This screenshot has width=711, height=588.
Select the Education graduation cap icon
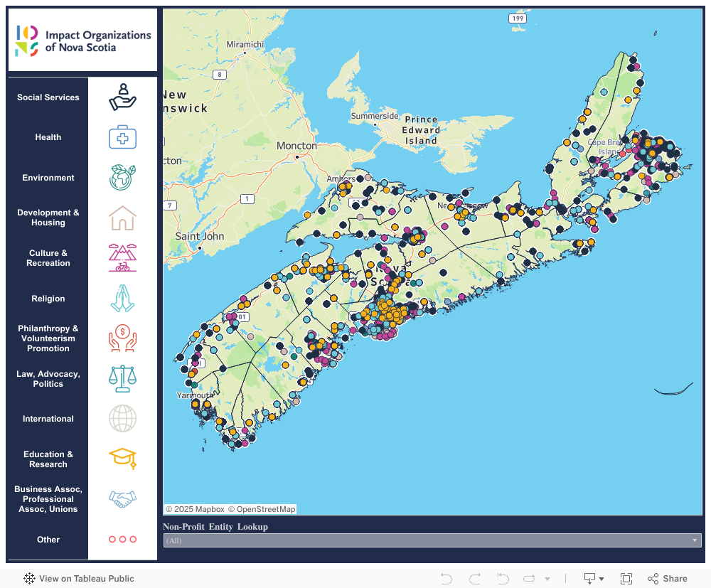coord(122,459)
